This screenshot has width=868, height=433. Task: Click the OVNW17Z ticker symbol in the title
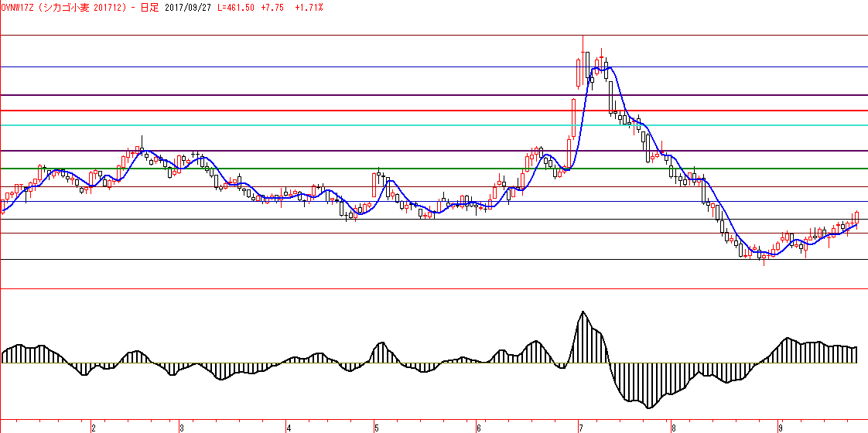coord(19,8)
